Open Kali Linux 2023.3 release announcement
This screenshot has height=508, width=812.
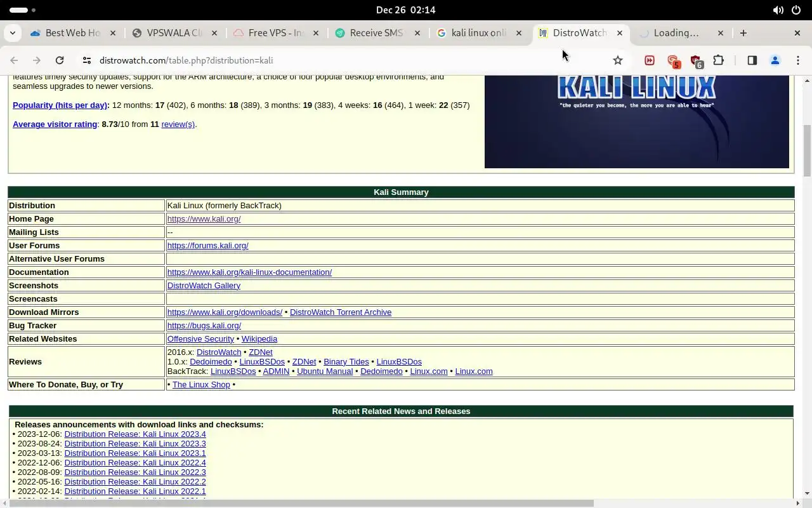[x=135, y=444]
